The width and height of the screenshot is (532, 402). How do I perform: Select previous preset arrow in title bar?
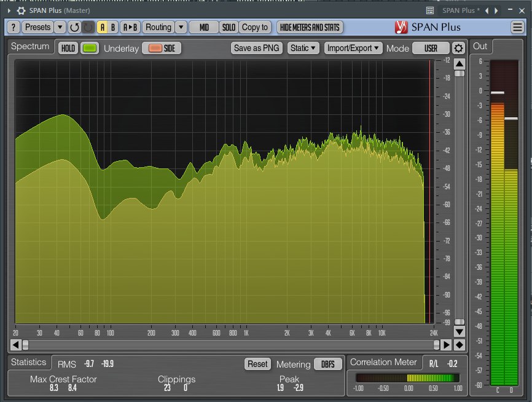[x=487, y=10]
